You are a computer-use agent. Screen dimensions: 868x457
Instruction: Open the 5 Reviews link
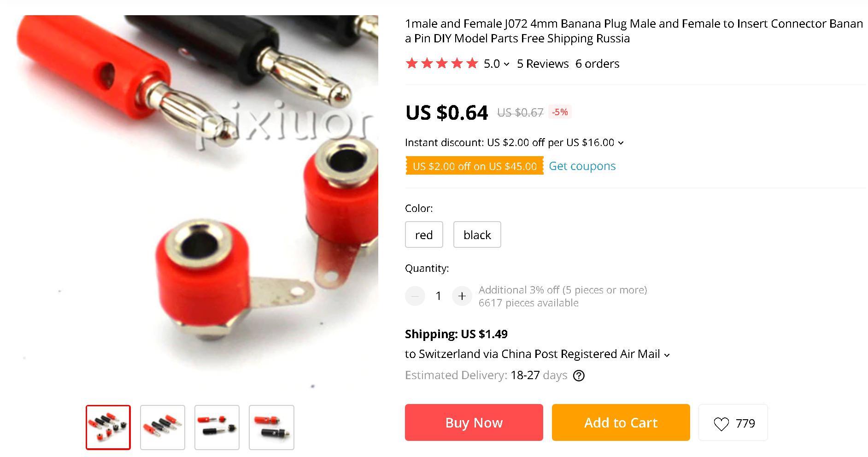point(543,64)
